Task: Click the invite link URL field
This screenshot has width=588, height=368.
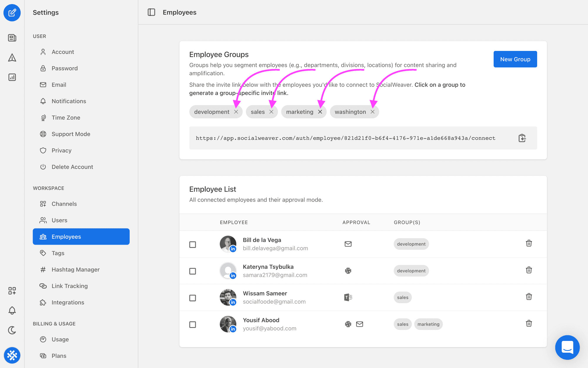Action: point(363,138)
